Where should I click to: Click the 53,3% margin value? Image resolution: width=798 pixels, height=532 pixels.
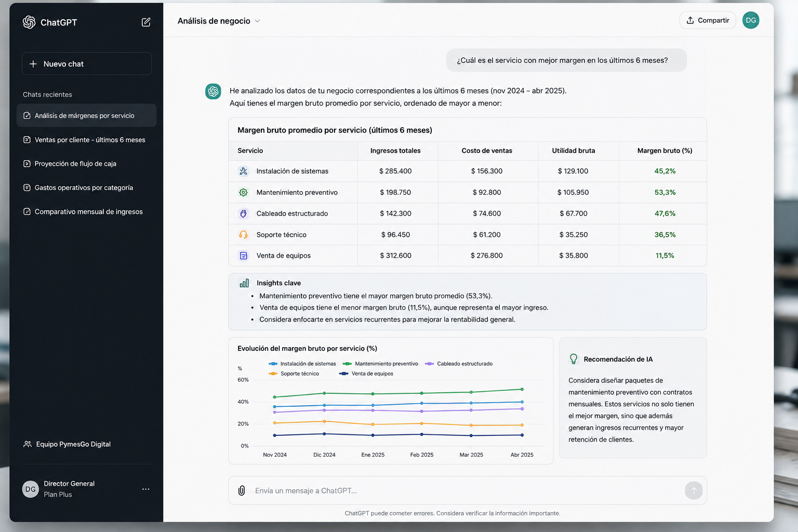point(665,192)
